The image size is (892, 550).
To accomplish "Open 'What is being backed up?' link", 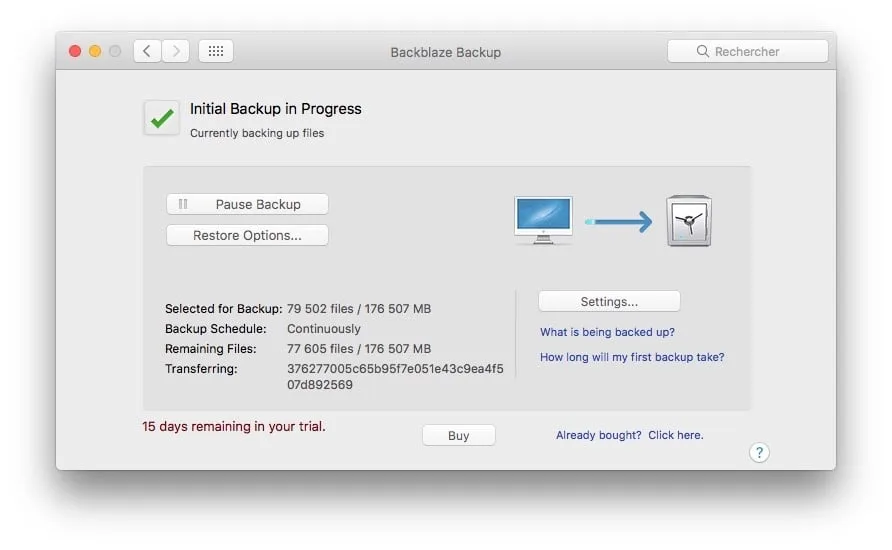I will pyautogui.click(x=607, y=332).
